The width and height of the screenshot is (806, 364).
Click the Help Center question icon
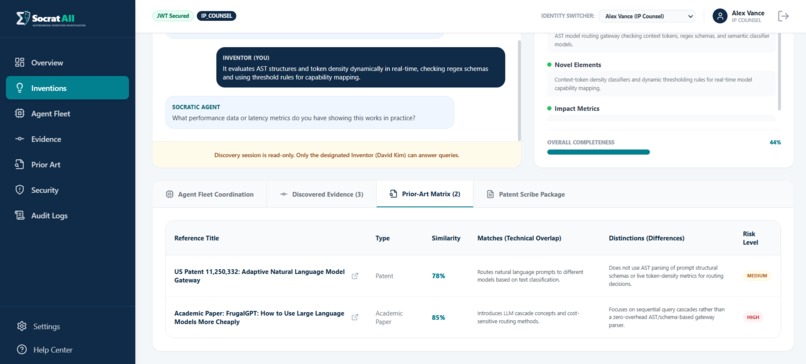click(22, 350)
